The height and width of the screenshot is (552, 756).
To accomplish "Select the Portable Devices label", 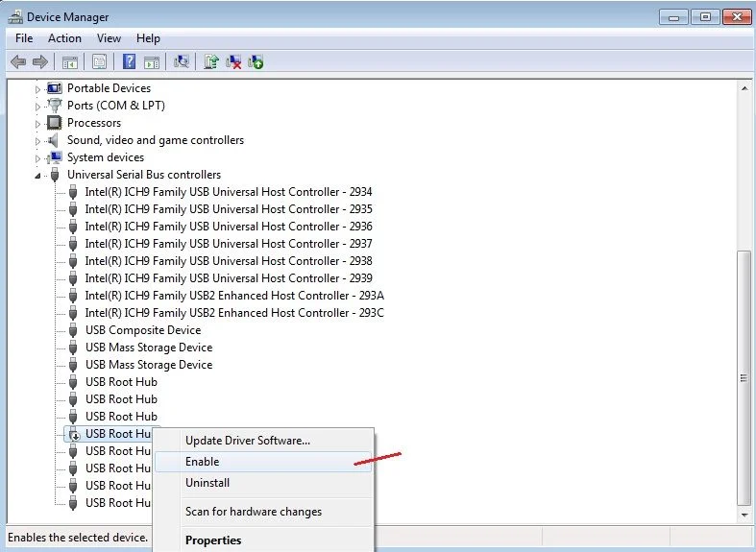I will 109,88.
